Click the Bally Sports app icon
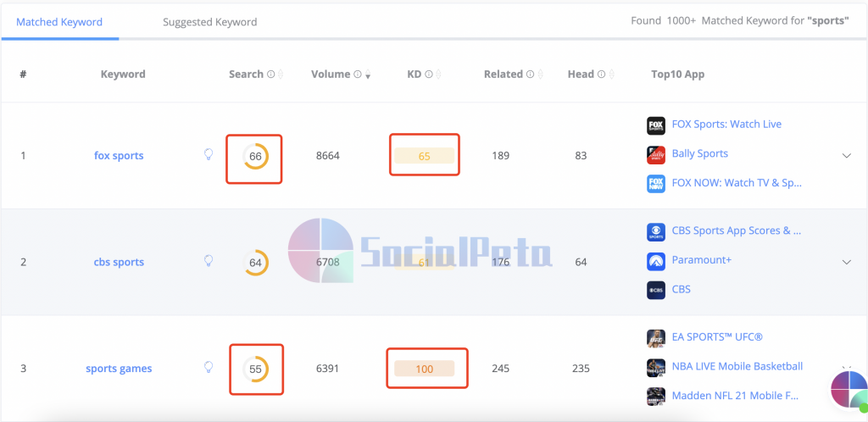 pyautogui.click(x=656, y=155)
